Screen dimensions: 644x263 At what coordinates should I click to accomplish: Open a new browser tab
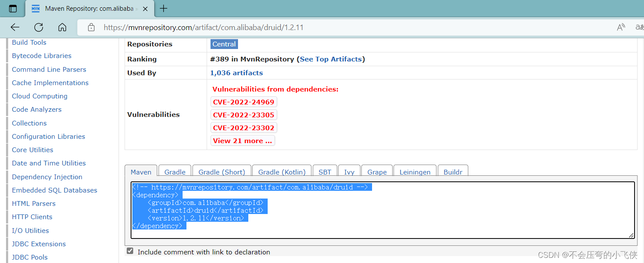tap(164, 9)
